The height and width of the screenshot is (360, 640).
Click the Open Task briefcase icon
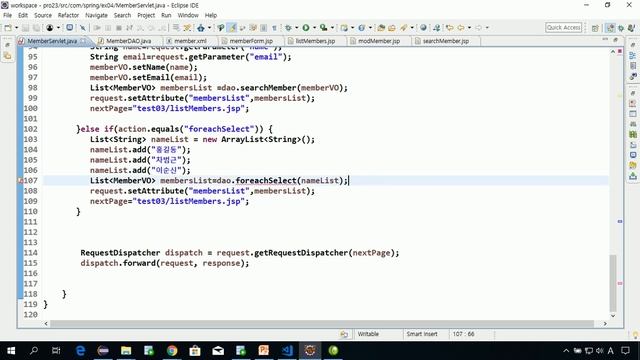[392, 28]
